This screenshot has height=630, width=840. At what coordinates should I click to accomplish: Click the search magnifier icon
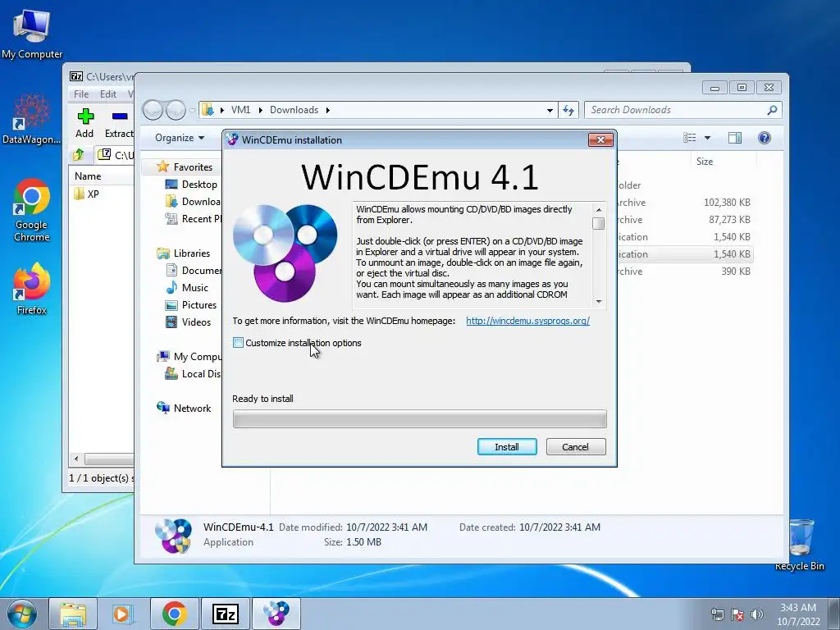772,110
